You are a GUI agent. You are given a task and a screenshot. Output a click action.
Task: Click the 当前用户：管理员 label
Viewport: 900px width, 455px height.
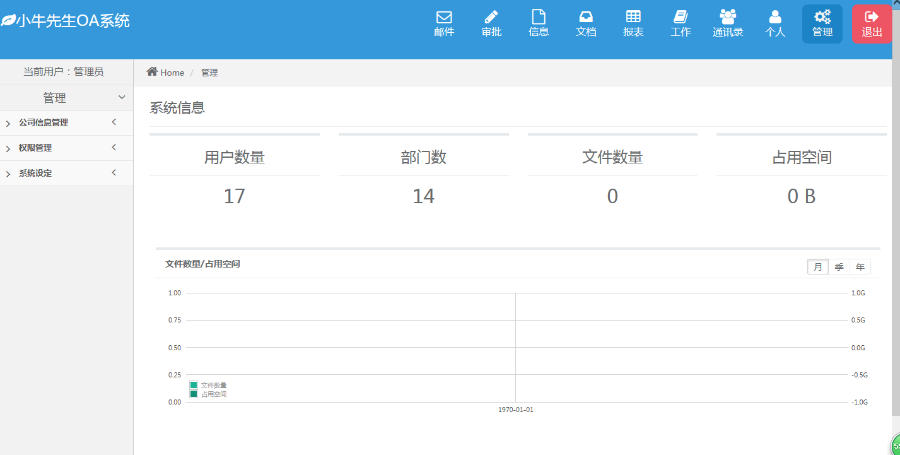pyautogui.click(x=63, y=72)
